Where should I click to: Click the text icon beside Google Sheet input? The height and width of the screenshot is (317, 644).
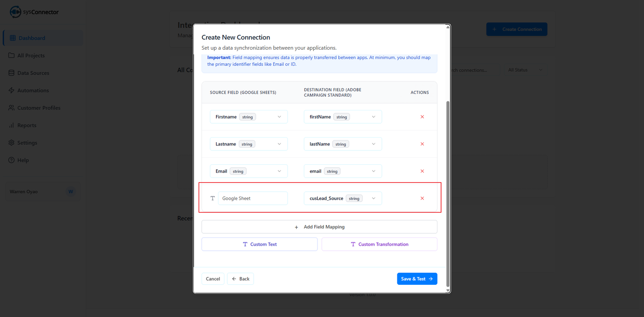click(x=213, y=198)
